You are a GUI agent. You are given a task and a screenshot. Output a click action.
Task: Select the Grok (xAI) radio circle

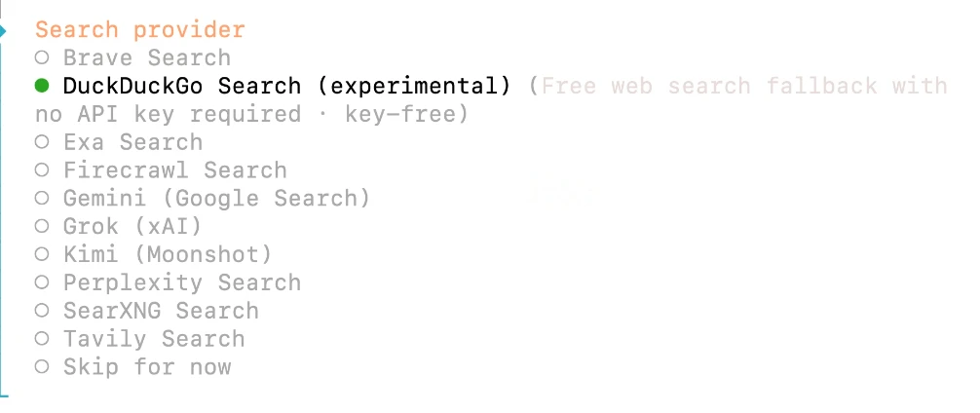click(42, 227)
